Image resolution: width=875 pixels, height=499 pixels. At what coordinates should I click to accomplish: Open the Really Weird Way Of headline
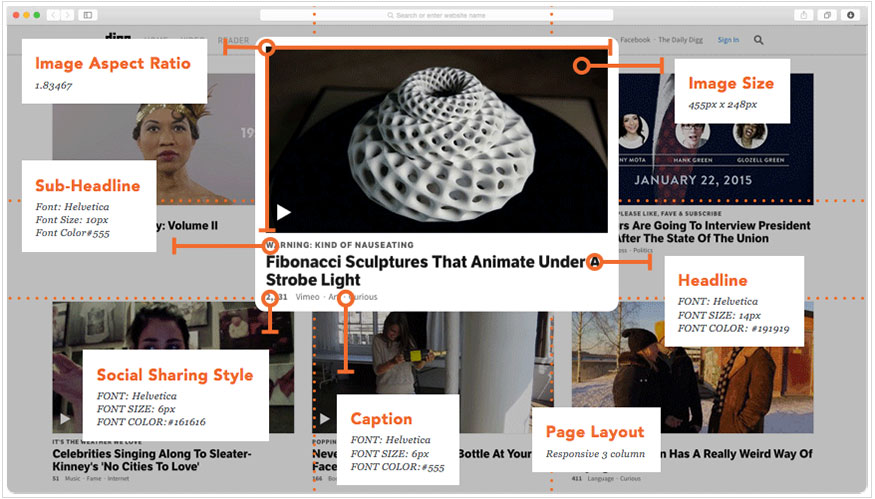[735, 454]
